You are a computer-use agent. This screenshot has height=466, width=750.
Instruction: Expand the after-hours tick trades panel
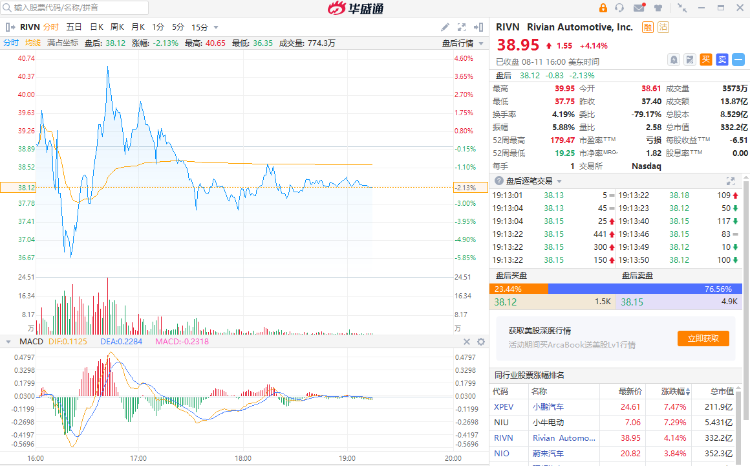click(x=730, y=181)
